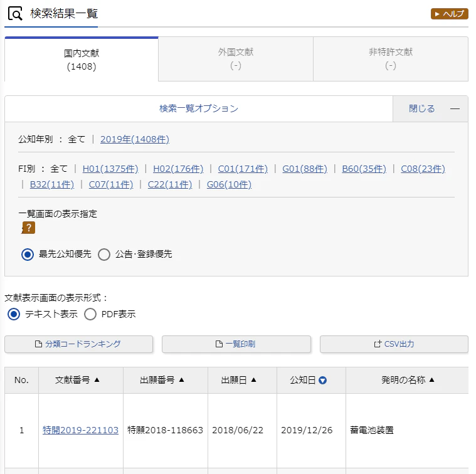Screen dimensions: 476x474
Task: Toggle 公知日 descending sort icon
Action: click(x=323, y=380)
